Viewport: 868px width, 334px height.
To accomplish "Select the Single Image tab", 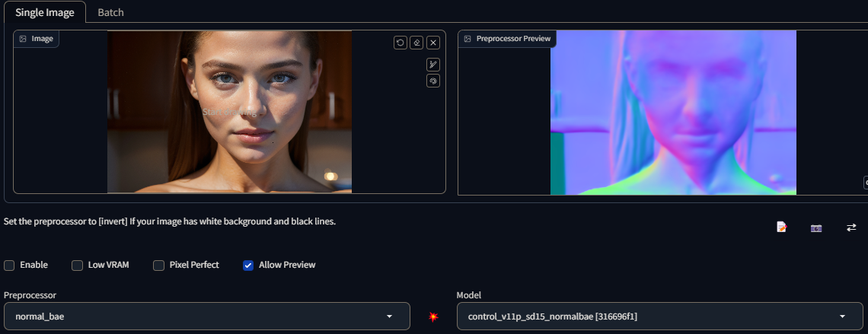I will tap(45, 12).
